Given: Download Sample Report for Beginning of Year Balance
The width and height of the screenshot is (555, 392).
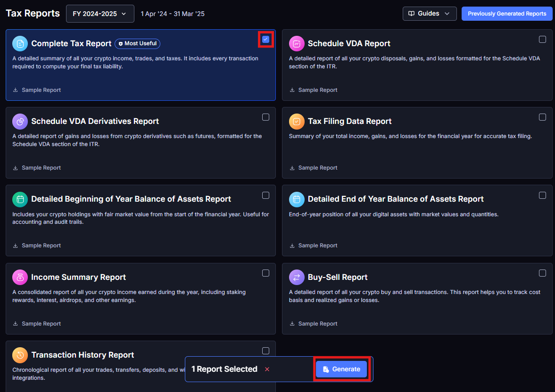Looking at the screenshot, I should (37, 245).
